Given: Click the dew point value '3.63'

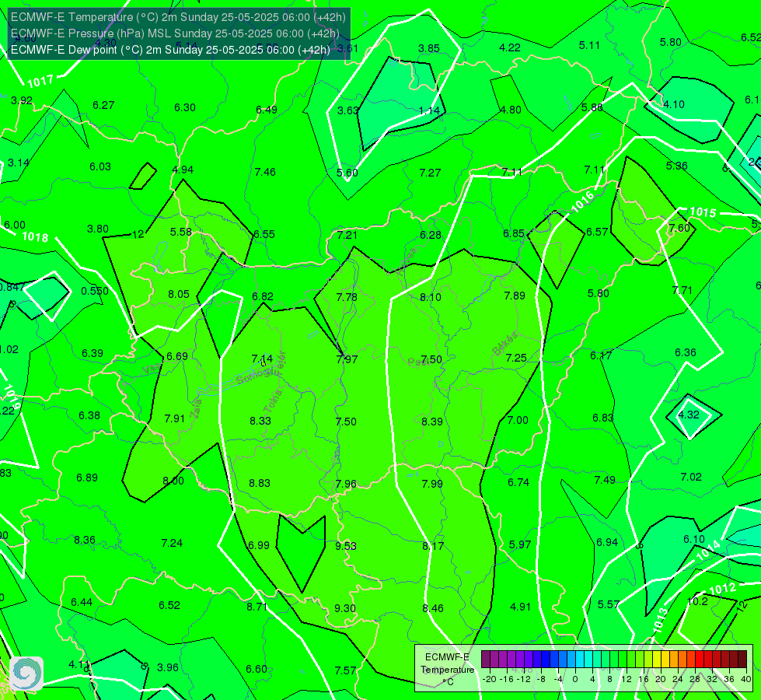Looking at the screenshot, I should pyautogui.click(x=347, y=110).
